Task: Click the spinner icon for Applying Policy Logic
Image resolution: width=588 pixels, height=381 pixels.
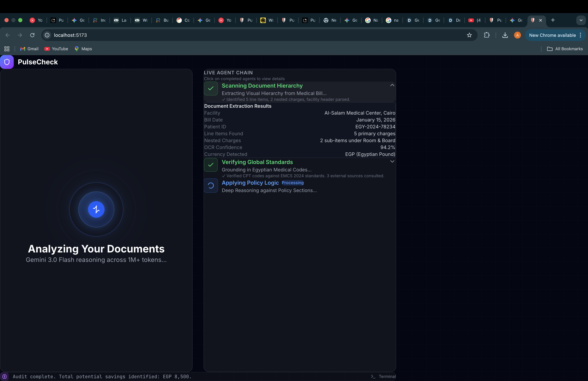Action: [x=211, y=186]
